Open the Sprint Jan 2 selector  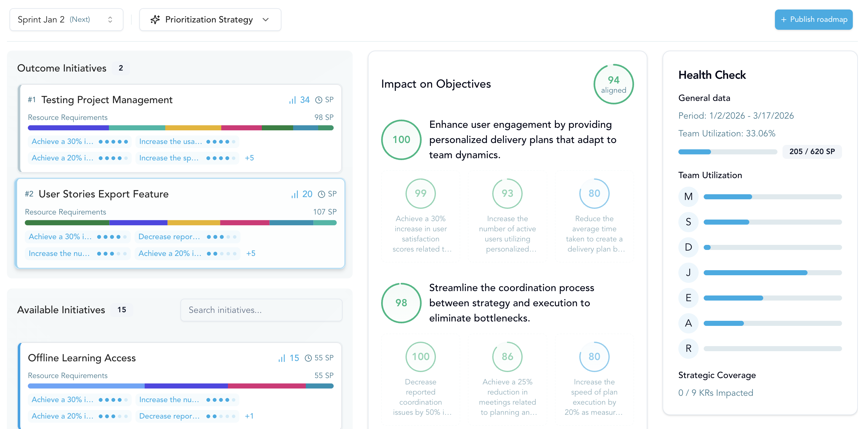point(66,20)
